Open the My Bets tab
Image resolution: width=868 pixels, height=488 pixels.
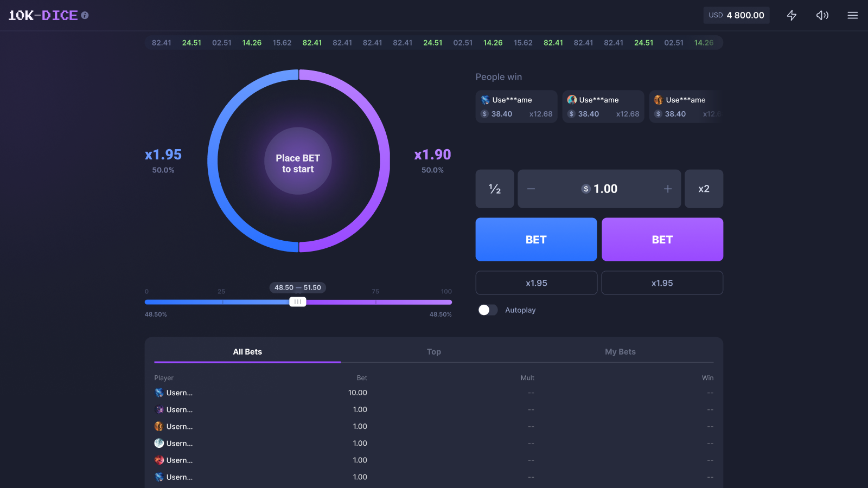(x=620, y=351)
